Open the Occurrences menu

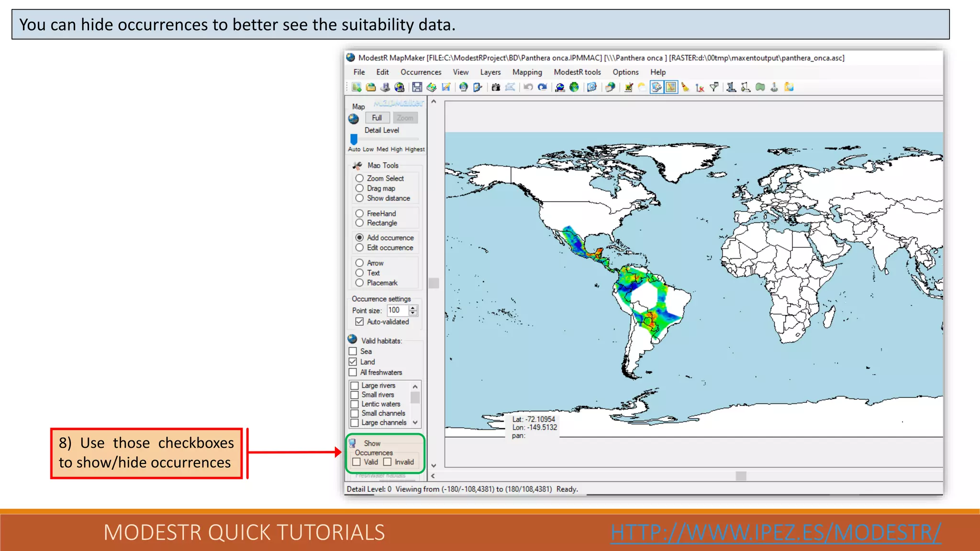421,72
